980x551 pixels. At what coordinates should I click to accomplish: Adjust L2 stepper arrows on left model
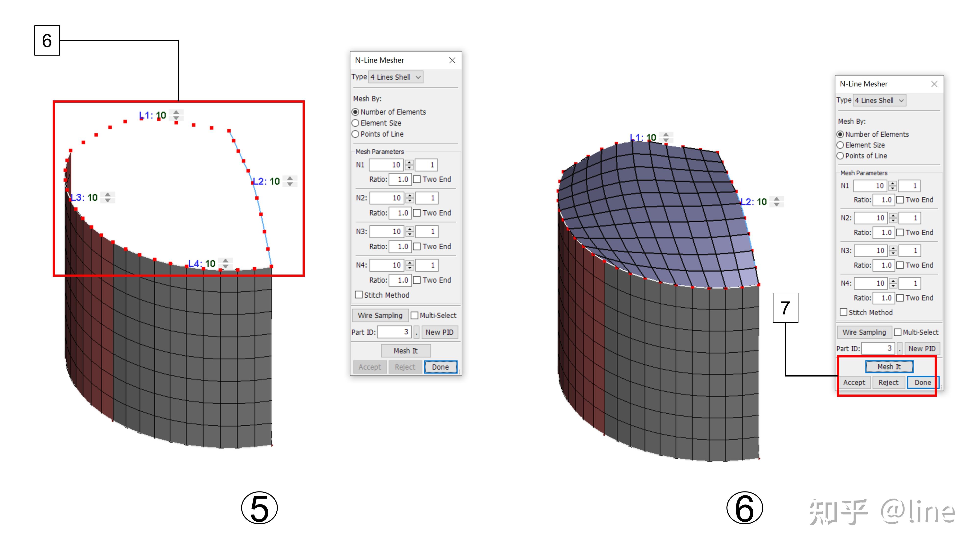click(290, 181)
